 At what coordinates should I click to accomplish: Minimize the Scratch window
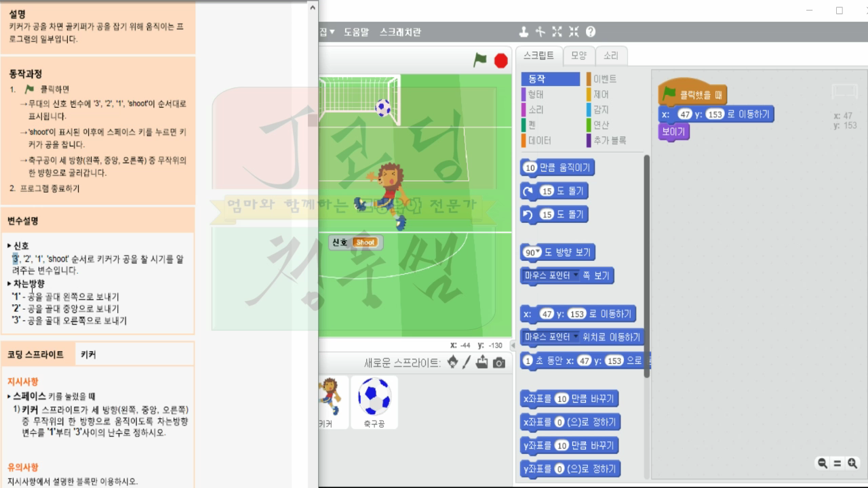point(809,10)
